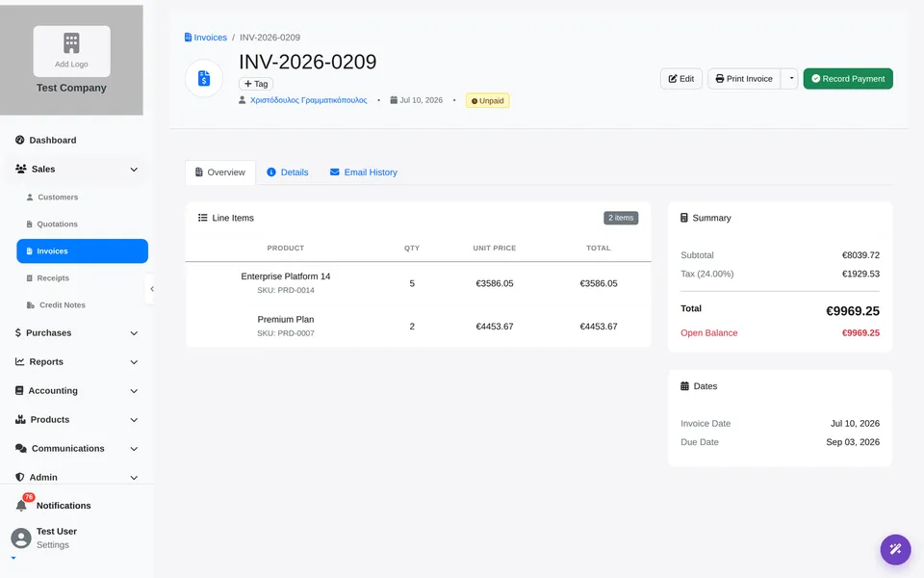Switch to the Details tab

288,172
